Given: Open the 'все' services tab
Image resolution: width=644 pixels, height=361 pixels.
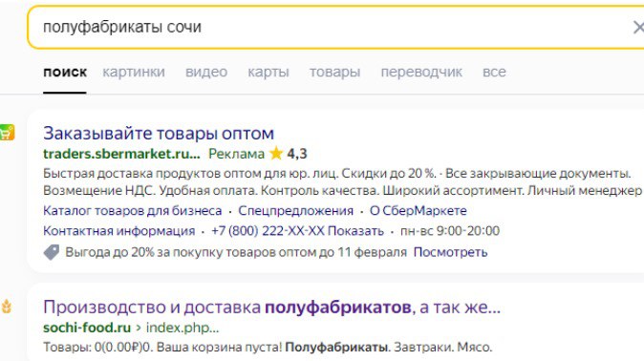Looking at the screenshot, I should (x=494, y=73).
